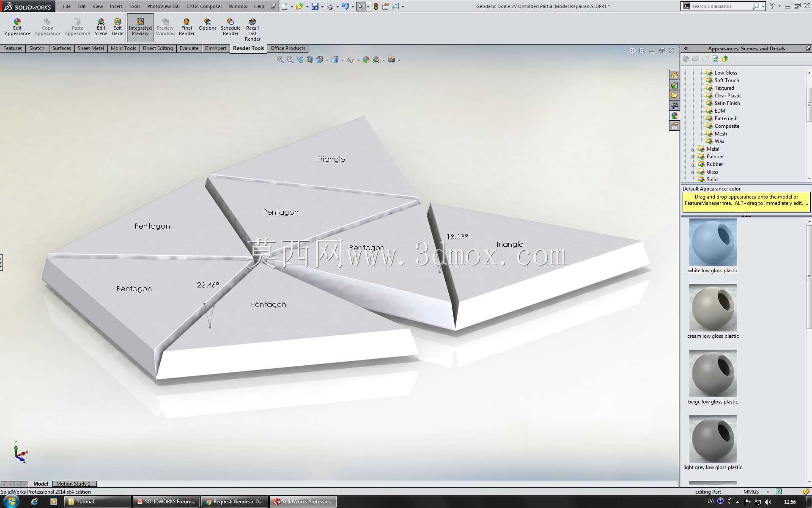Click the Undo arrow icon

pyautogui.click(x=346, y=6)
